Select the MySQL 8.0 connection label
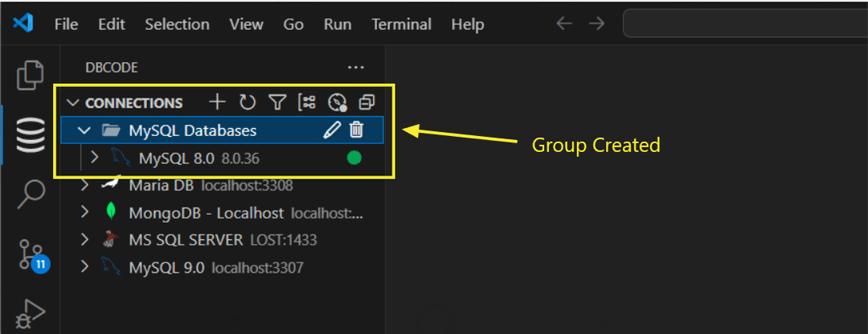Image resolution: width=868 pixels, height=334 pixels. pyautogui.click(x=176, y=159)
